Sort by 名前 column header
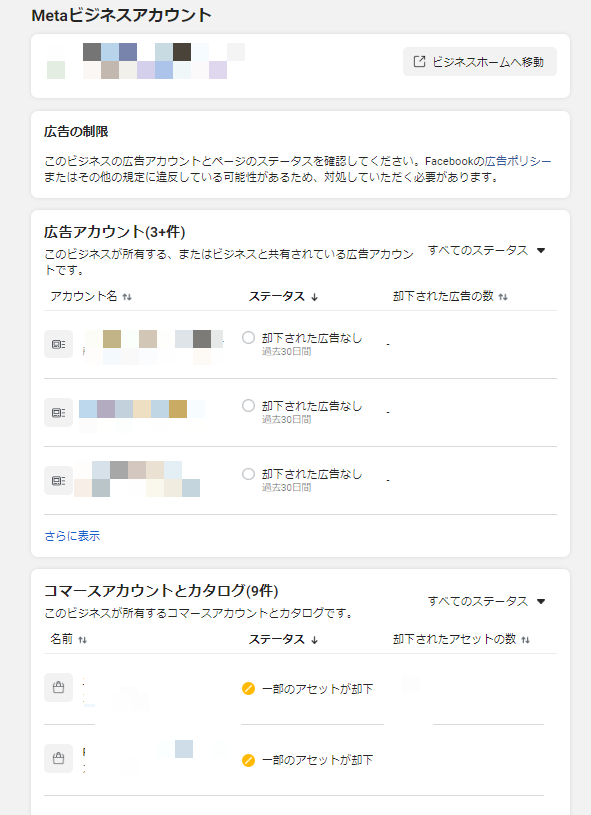Viewport: 591px width, 815px height. 68,639
